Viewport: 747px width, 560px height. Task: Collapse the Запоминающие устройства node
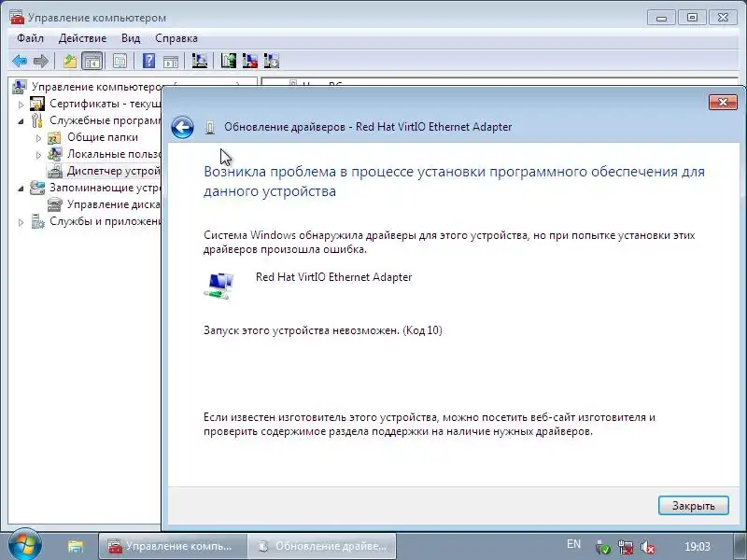coord(21,189)
